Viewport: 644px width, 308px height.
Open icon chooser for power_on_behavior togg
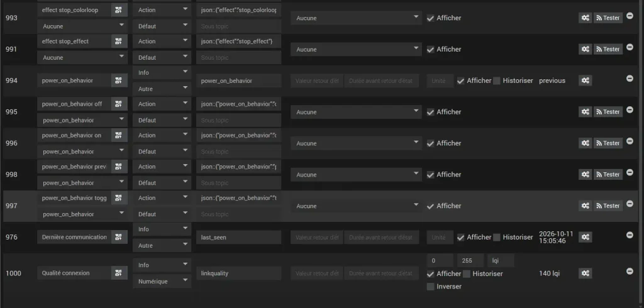tap(119, 198)
